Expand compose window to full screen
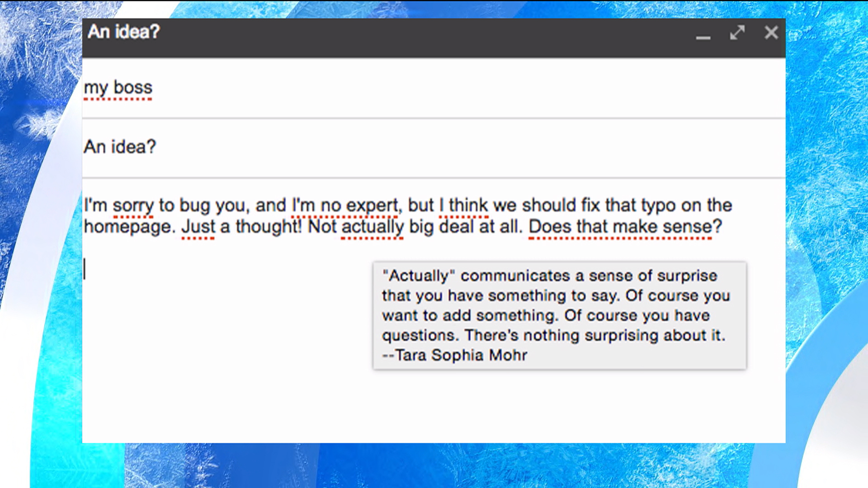The width and height of the screenshot is (868, 488). point(737,33)
